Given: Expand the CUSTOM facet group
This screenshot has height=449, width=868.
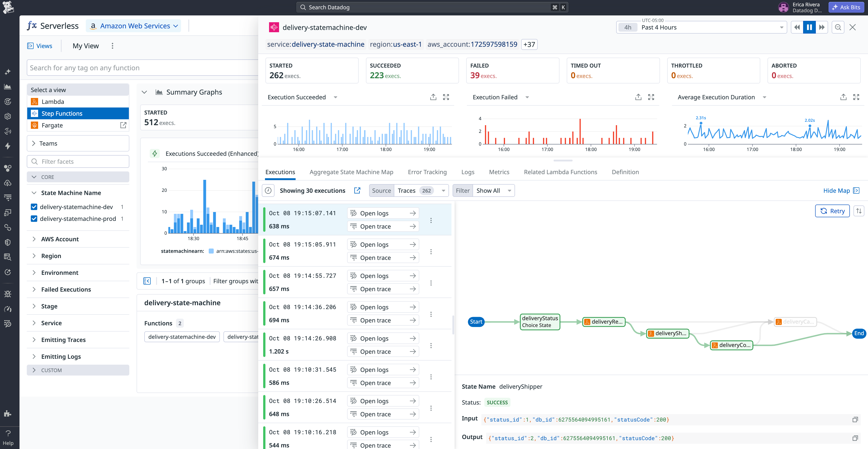Looking at the screenshot, I should tap(78, 370).
